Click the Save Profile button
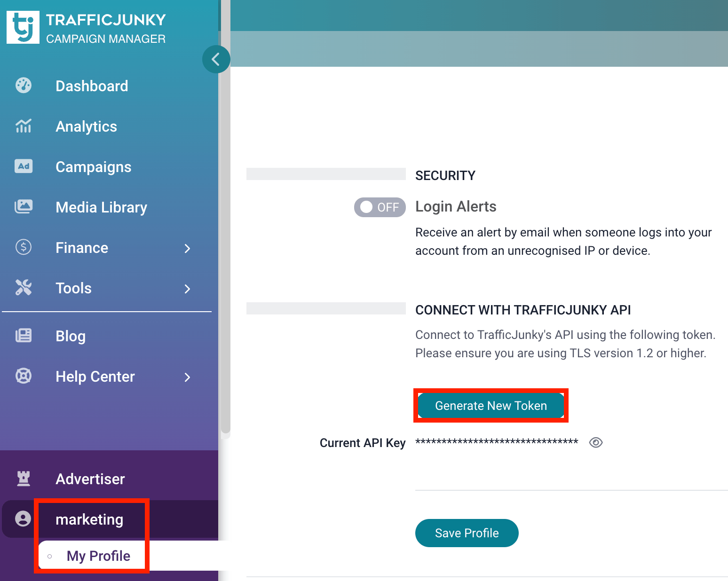Image resolution: width=728 pixels, height=581 pixels. [467, 533]
